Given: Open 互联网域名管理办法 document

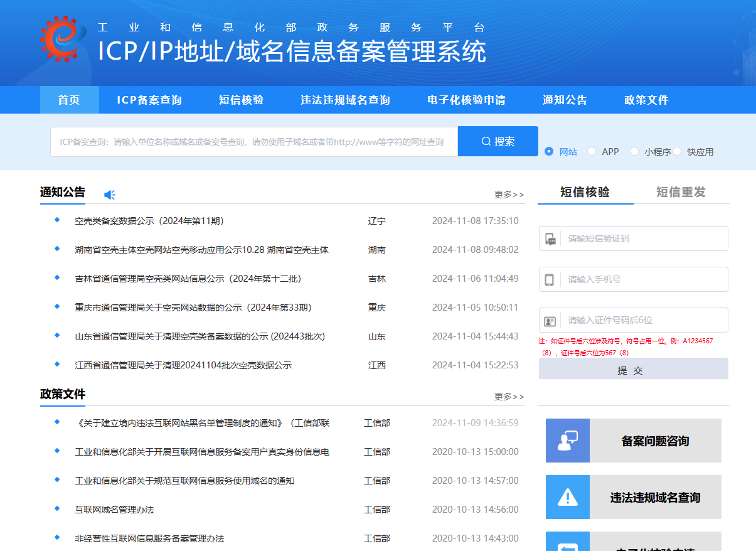Looking at the screenshot, I should click(114, 510).
